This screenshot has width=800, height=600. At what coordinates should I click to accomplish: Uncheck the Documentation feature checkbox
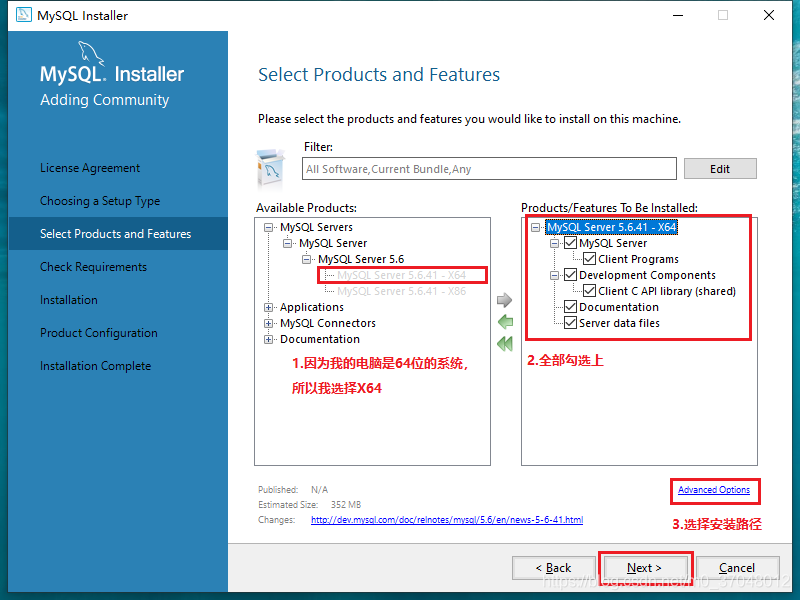(570, 307)
